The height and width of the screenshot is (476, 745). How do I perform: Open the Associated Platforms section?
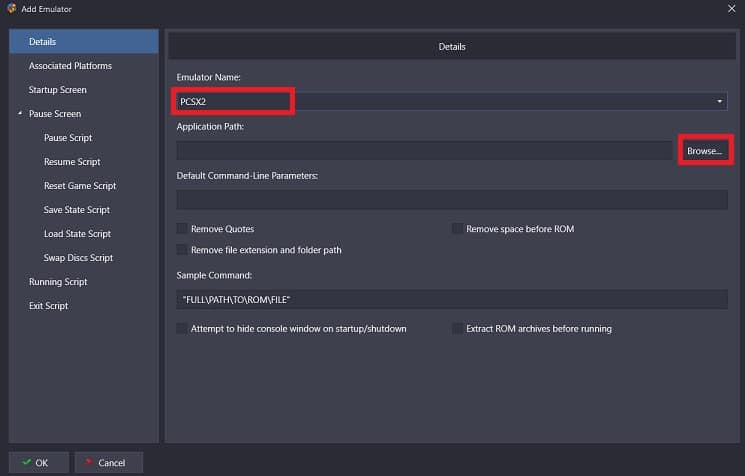click(x=70, y=66)
